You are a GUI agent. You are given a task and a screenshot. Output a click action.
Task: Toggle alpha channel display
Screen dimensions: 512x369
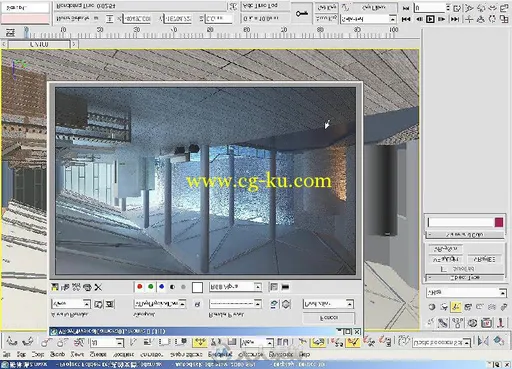172,287
